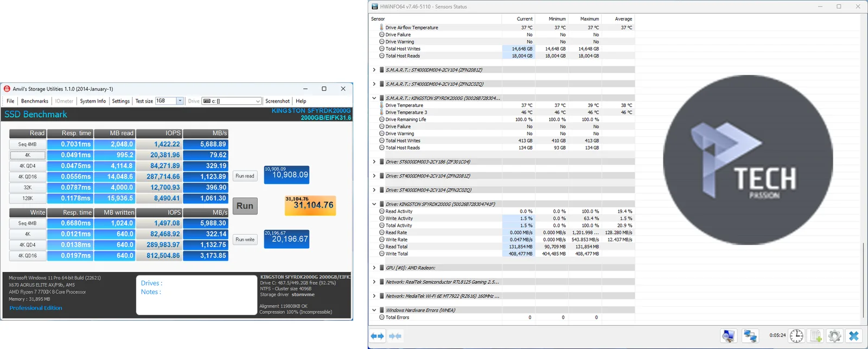Click the read 4K QD4 test button
Image resolution: width=868 pixels, height=349 pixels.
pos(28,166)
